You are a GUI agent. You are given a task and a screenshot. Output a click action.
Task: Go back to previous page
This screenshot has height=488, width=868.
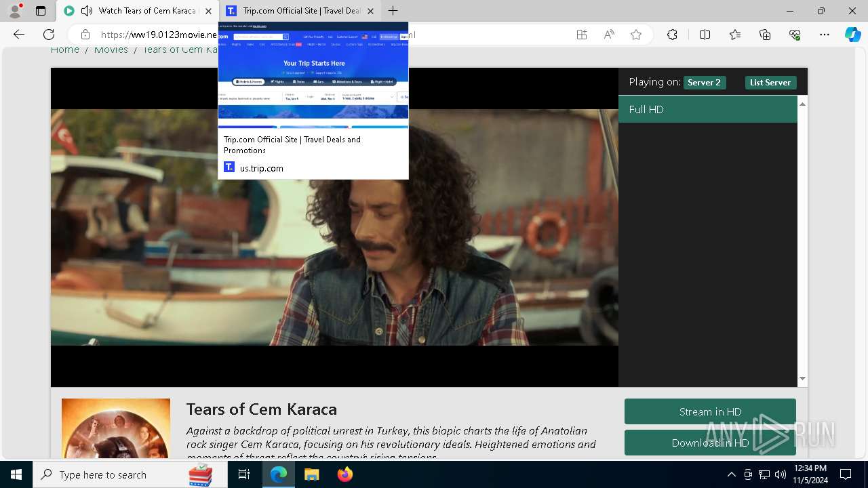click(19, 35)
